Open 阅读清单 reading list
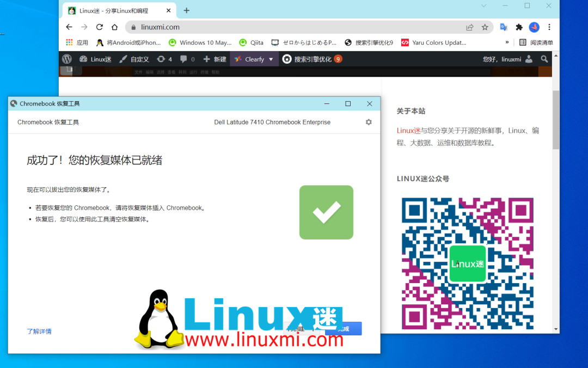588x368 pixels. click(536, 42)
